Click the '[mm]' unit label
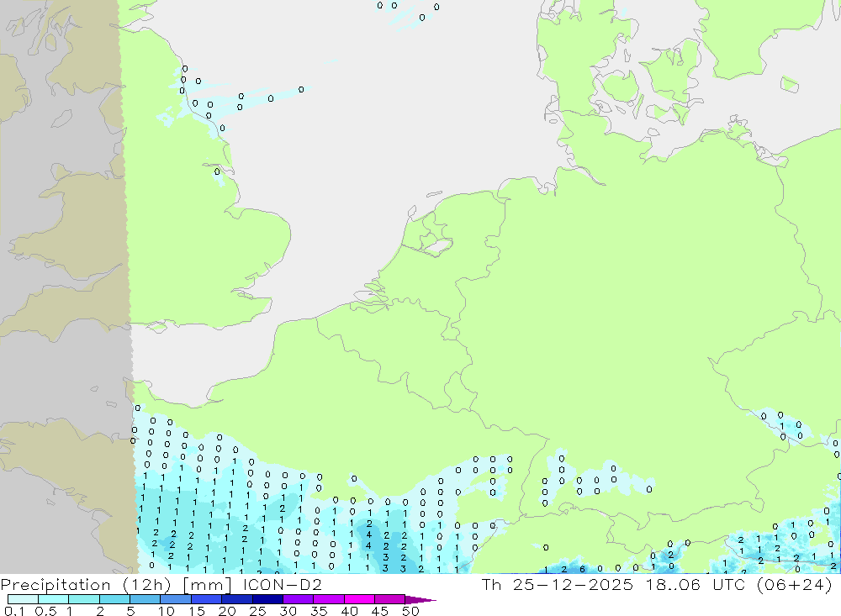This screenshot has width=841, height=616. click(x=207, y=585)
